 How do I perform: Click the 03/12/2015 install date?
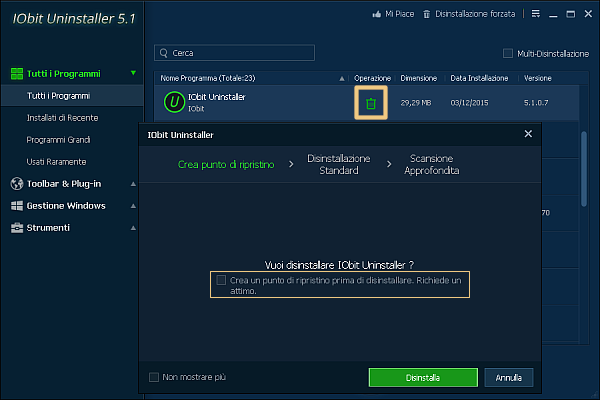click(x=470, y=103)
